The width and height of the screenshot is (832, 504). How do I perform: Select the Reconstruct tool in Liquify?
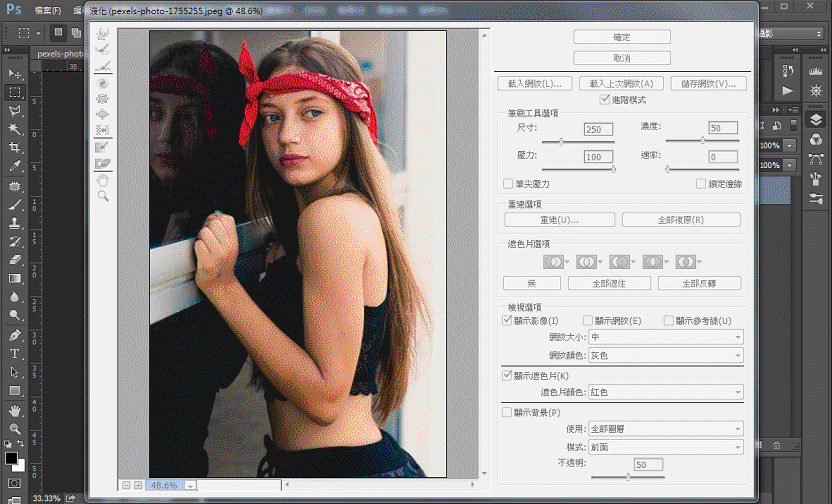103,50
